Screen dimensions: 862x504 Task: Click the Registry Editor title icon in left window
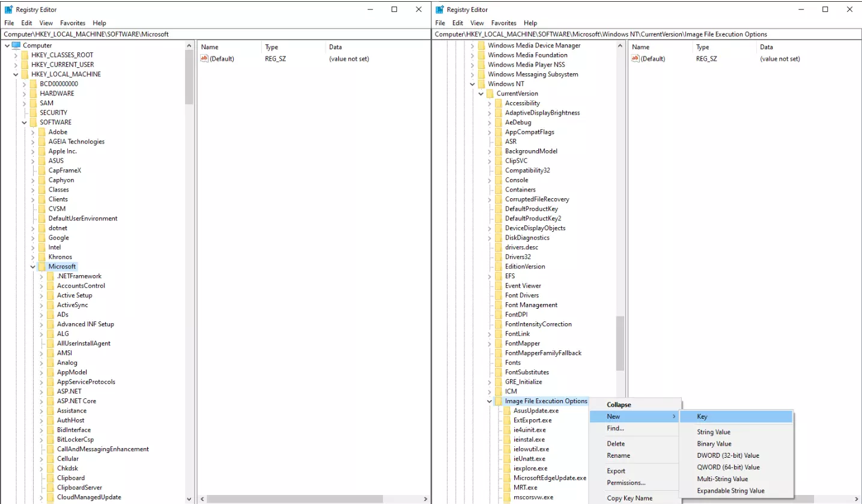point(9,10)
